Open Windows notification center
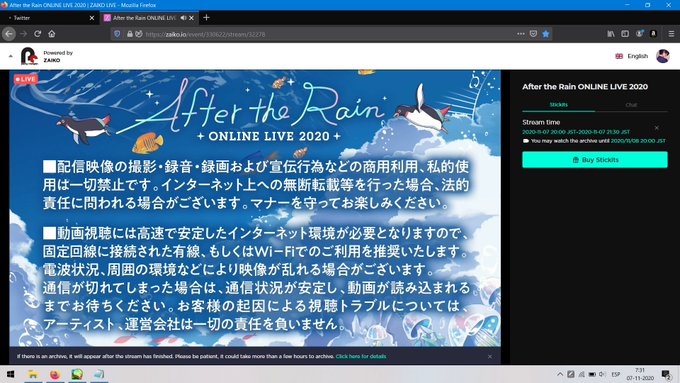 click(667, 374)
